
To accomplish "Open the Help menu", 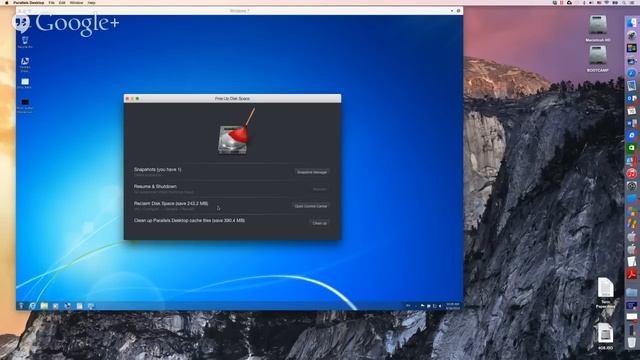I will [x=91, y=2].
